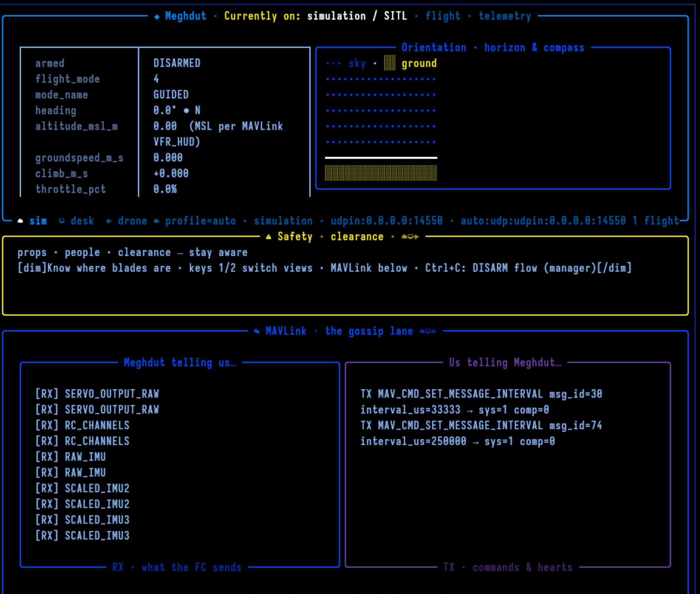The height and width of the screenshot is (594, 700).
Task: Click the first udpin:0.0.0.0:14550 status entry
Action: (x=387, y=221)
